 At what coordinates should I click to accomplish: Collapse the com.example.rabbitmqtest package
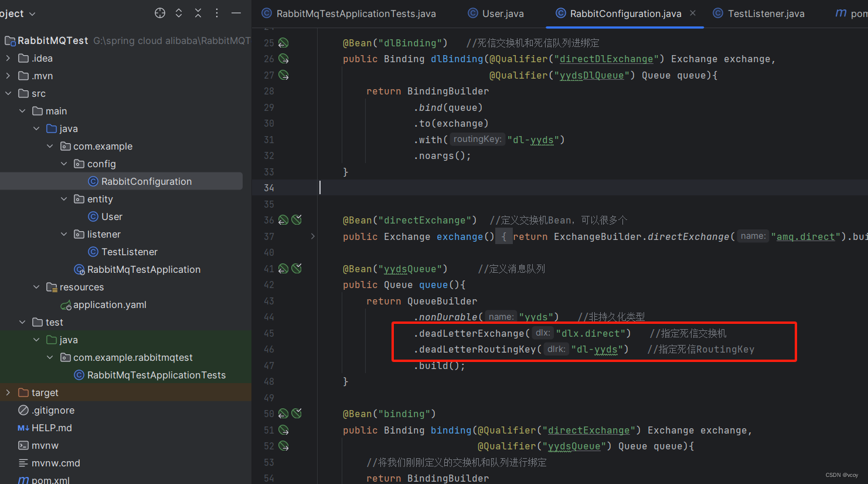(50, 357)
